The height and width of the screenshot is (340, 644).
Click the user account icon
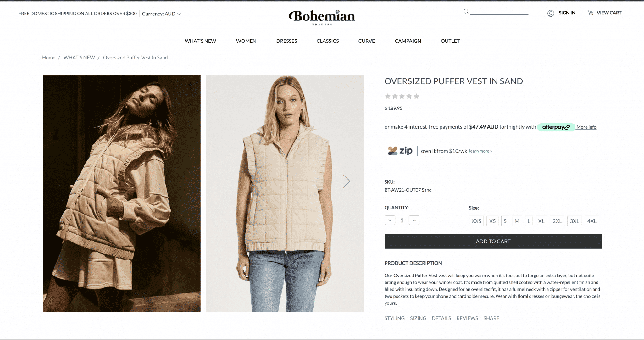(551, 13)
